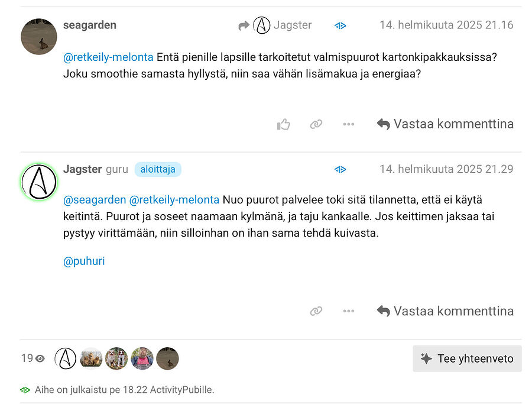Screen dimensions: 532x404
Task: Copy link to Jagster's reply via chain icon
Action: (x=316, y=311)
